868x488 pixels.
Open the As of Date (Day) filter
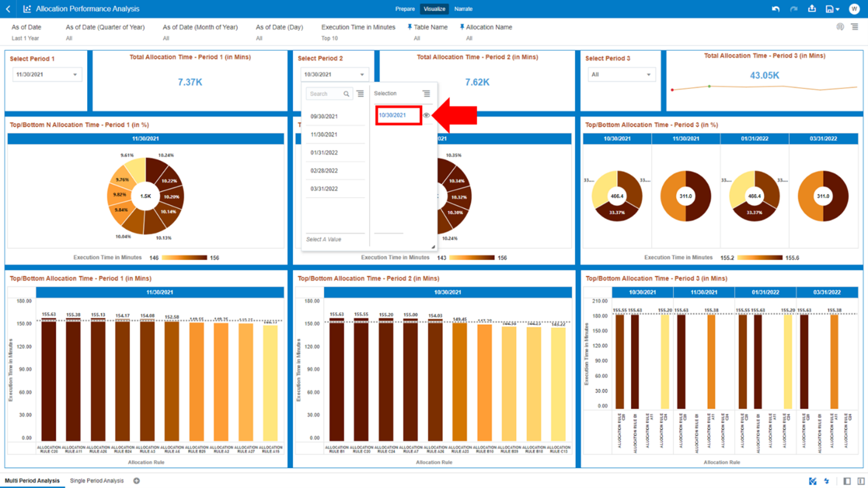pos(279,33)
